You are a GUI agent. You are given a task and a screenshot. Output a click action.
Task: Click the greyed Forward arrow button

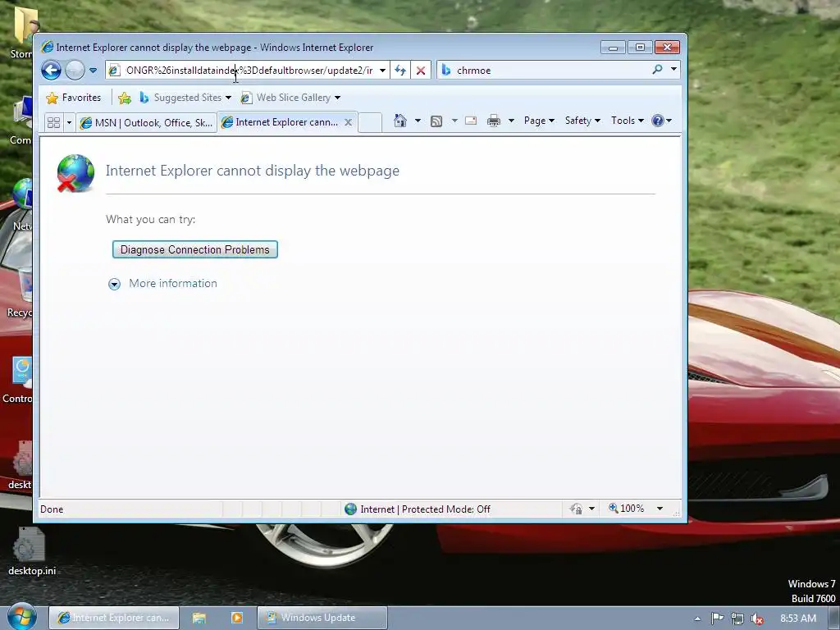click(75, 71)
